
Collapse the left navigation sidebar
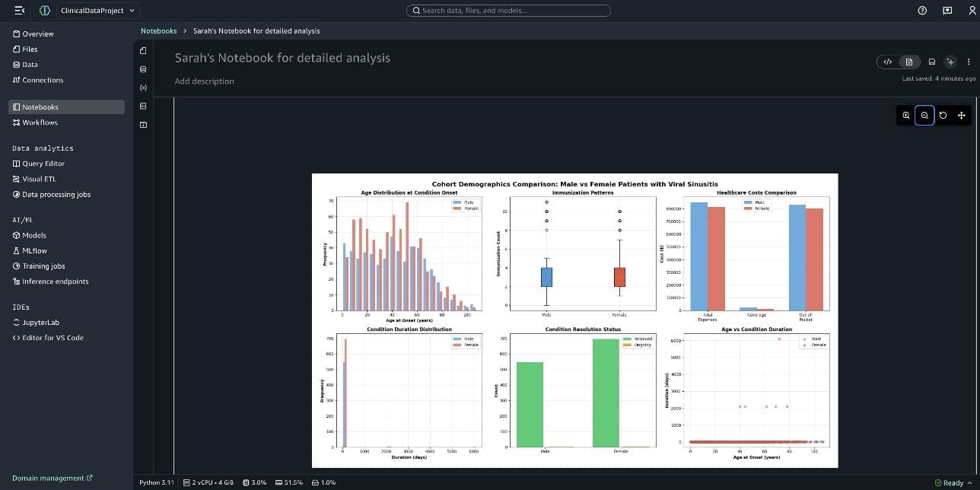point(19,11)
